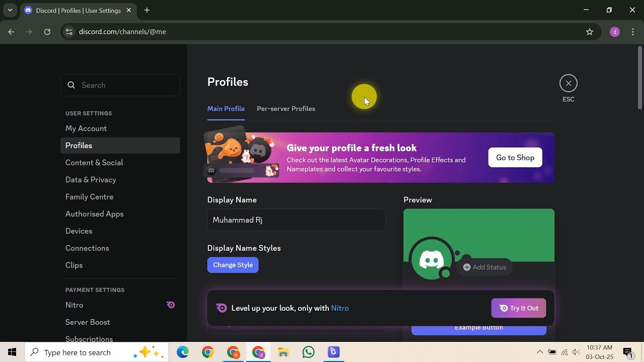Open the first Chrome icon on taskbar
Screen dimensions: 644x362
pyautogui.click(x=208, y=352)
